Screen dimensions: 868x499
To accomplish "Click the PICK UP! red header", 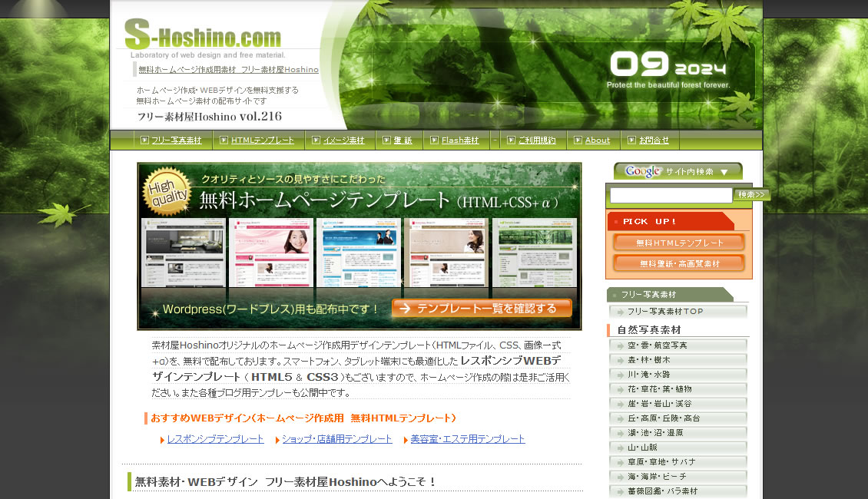I will 671,221.
